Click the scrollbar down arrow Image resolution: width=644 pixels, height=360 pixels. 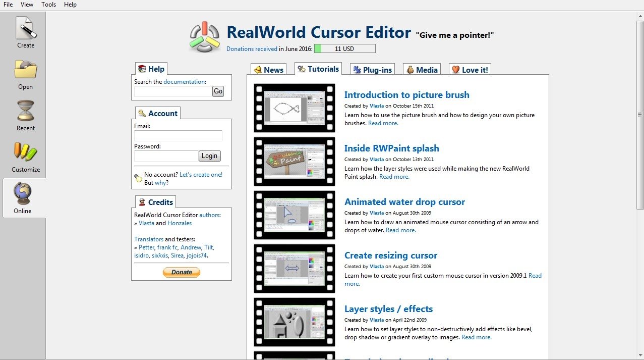[640, 355]
